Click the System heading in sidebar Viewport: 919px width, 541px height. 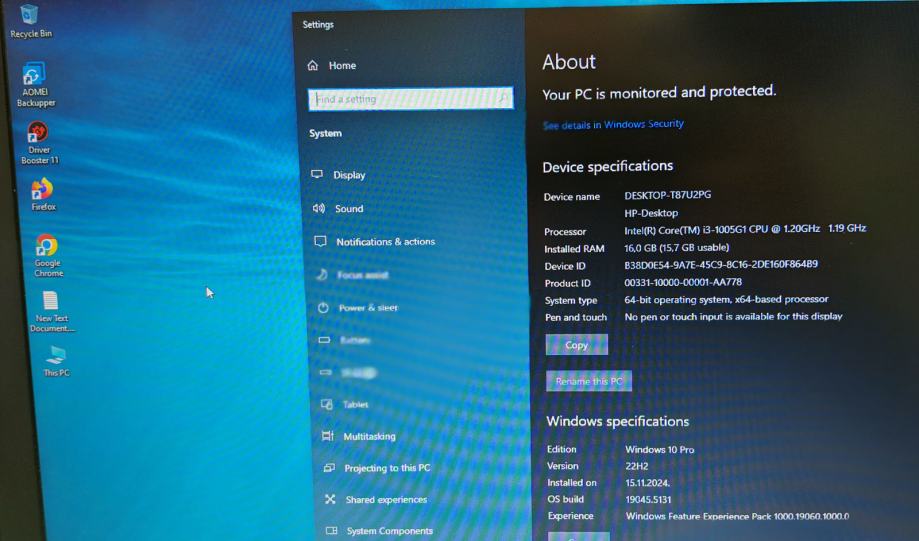[x=325, y=133]
